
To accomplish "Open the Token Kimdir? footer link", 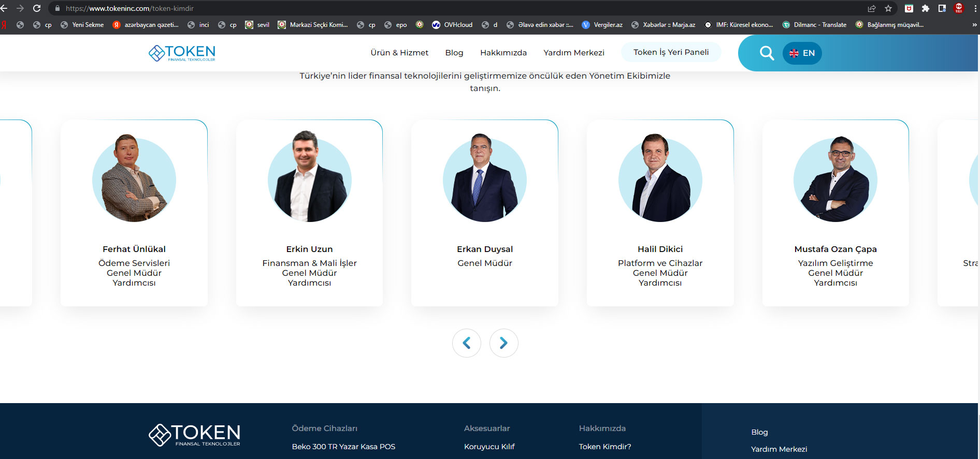I will pos(604,447).
